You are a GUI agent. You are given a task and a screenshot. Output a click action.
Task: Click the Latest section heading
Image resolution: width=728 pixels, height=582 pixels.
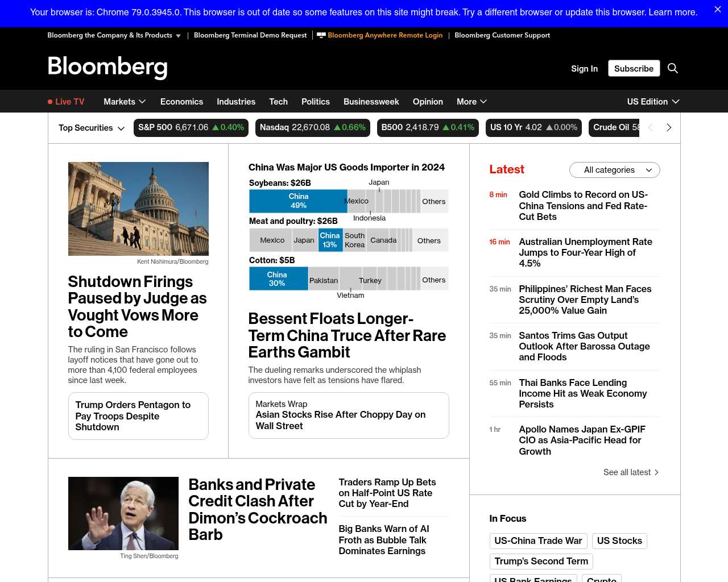click(x=507, y=169)
